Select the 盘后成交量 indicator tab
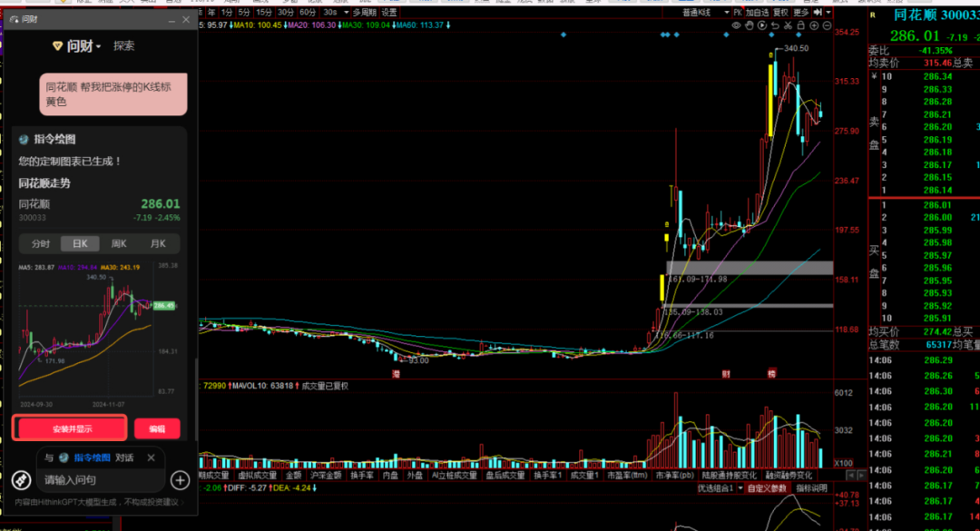 coord(505,476)
